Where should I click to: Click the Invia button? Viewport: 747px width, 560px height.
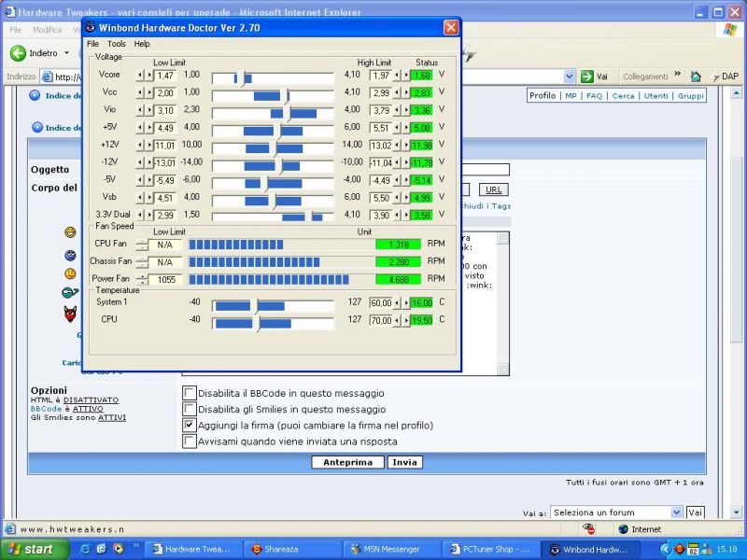point(404,462)
